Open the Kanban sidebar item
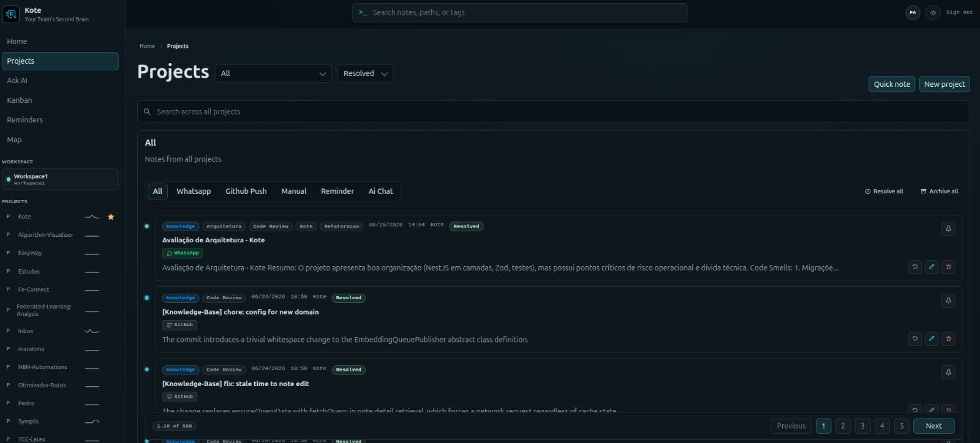The width and height of the screenshot is (980, 443). click(60, 100)
